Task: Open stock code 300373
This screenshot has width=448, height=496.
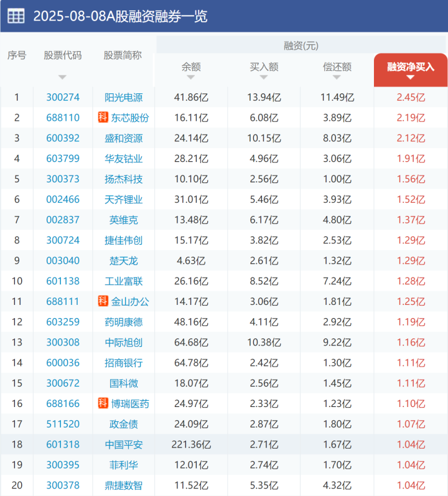Action: (63, 179)
